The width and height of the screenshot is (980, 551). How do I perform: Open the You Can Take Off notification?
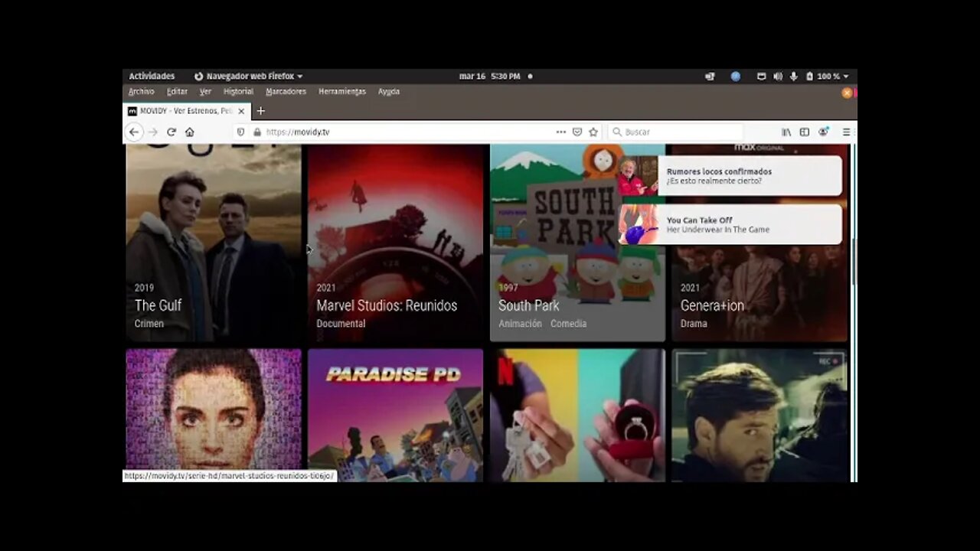click(x=730, y=224)
